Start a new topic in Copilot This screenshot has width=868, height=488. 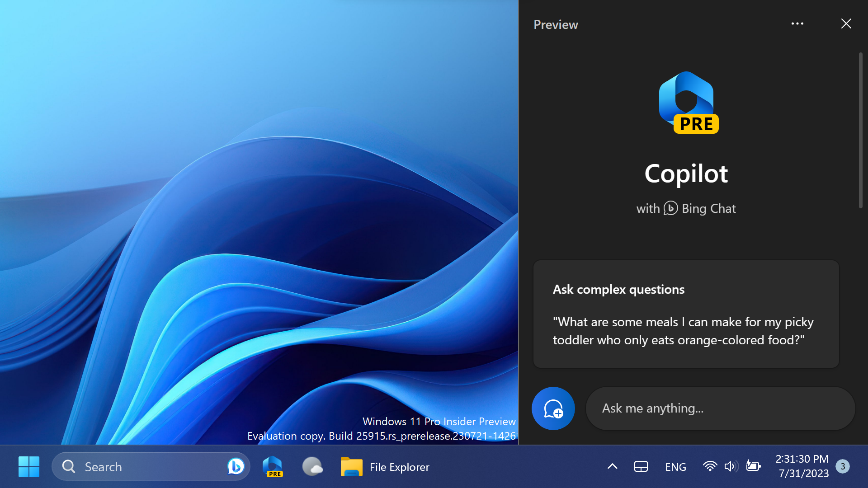(553, 408)
